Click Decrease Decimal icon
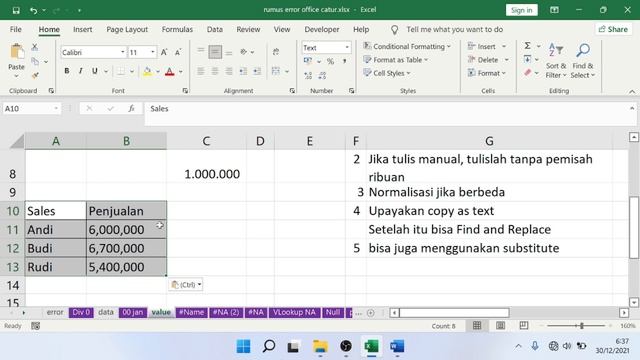This screenshot has height=360, width=640. click(322, 75)
